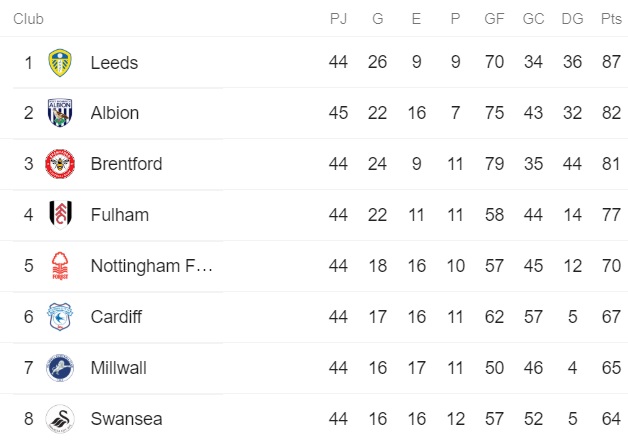
Task: Click the DG column header
Action: pyautogui.click(x=572, y=19)
